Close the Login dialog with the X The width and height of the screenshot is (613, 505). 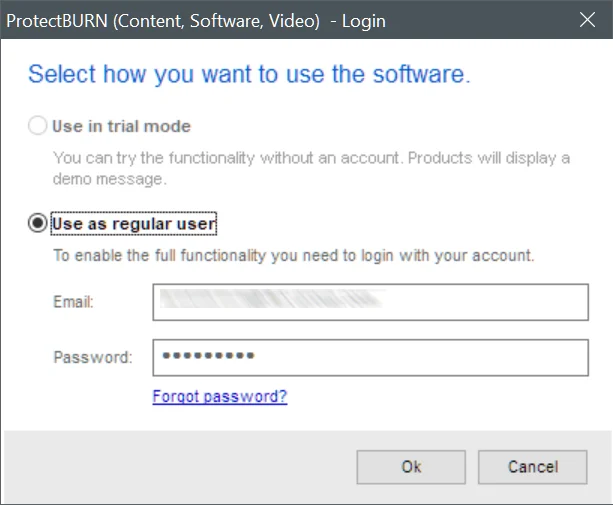(588, 19)
